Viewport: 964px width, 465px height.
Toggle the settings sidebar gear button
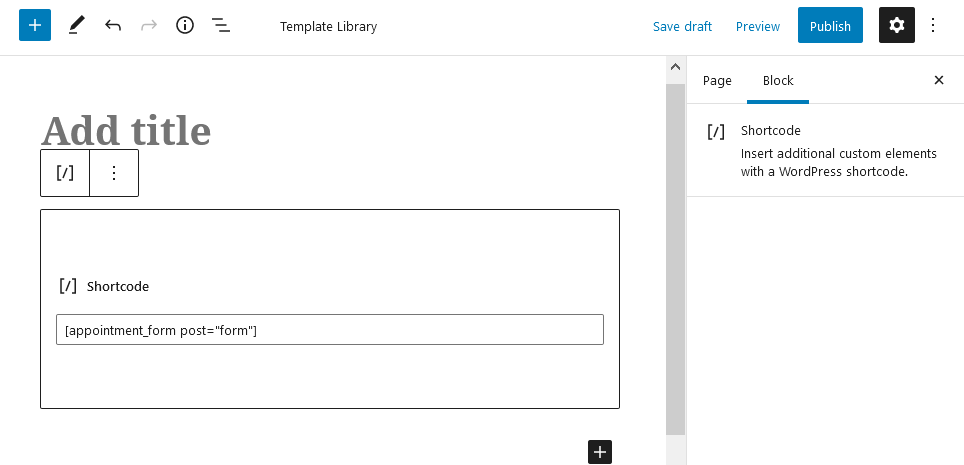pyautogui.click(x=896, y=25)
